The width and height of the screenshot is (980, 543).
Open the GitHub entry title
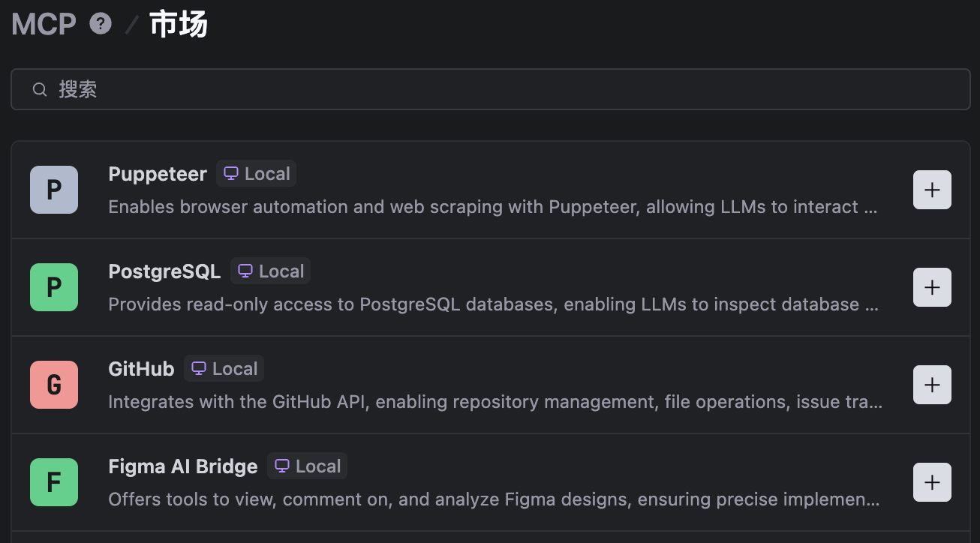(141, 369)
